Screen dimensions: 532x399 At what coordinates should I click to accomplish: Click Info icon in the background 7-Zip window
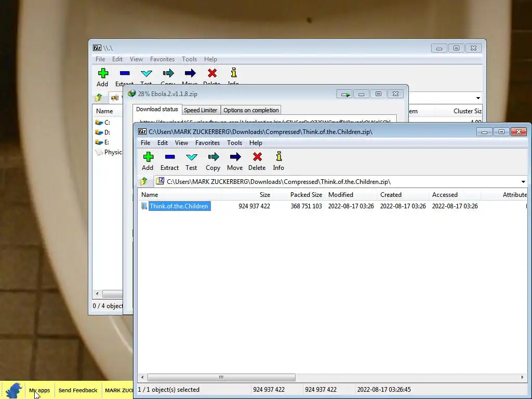(x=233, y=73)
